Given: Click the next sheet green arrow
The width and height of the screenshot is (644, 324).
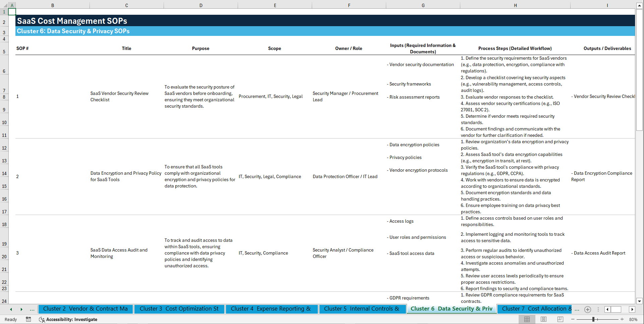Looking at the screenshot, I should tap(21, 309).
